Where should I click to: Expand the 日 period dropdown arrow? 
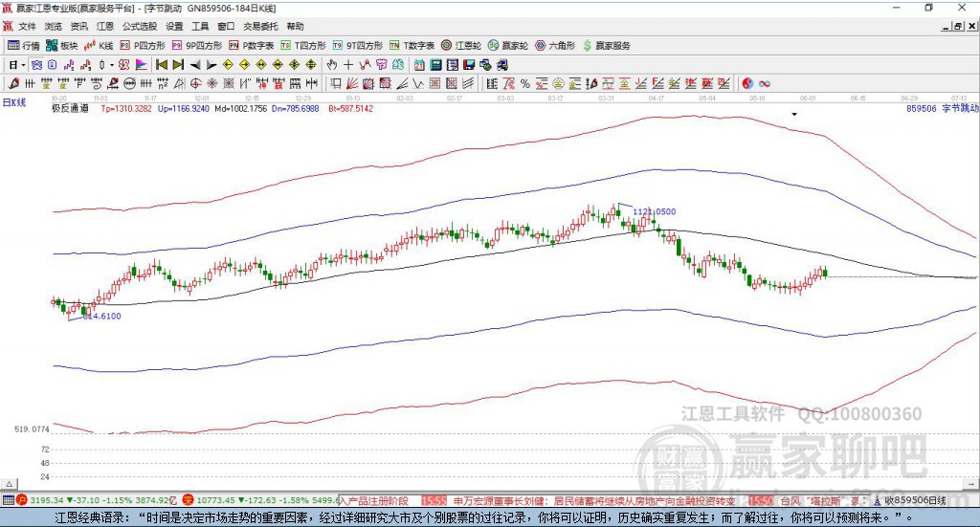click(x=23, y=65)
